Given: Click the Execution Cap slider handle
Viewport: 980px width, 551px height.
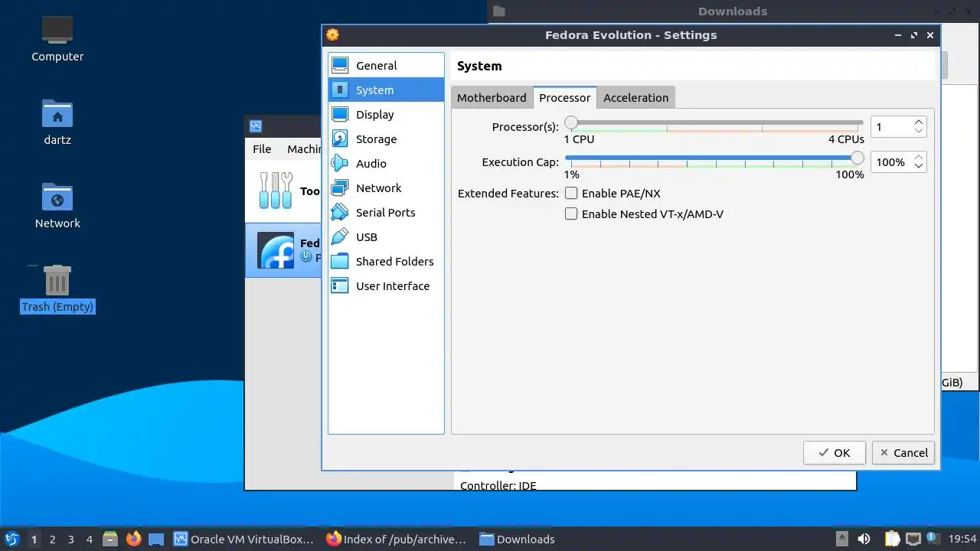Looking at the screenshot, I should point(857,158).
